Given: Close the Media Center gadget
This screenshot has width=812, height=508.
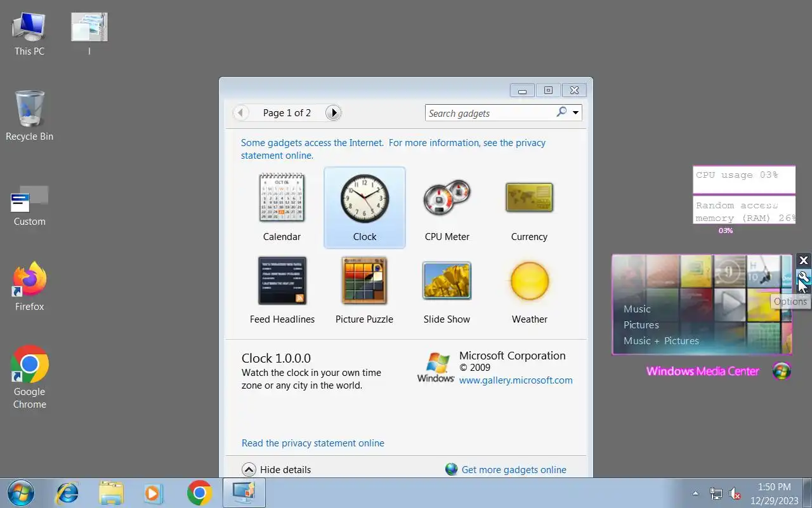Looking at the screenshot, I should click(x=804, y=260).
